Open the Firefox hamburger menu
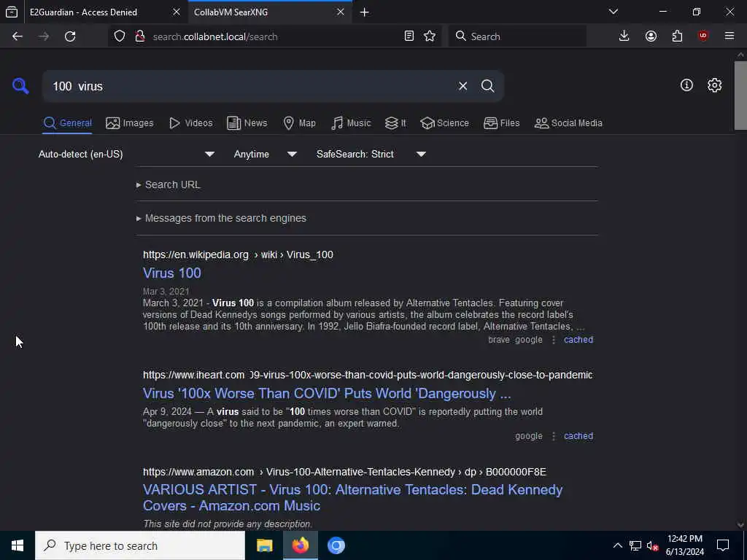The height and width of the screenshot is (560, 747). 729,36
